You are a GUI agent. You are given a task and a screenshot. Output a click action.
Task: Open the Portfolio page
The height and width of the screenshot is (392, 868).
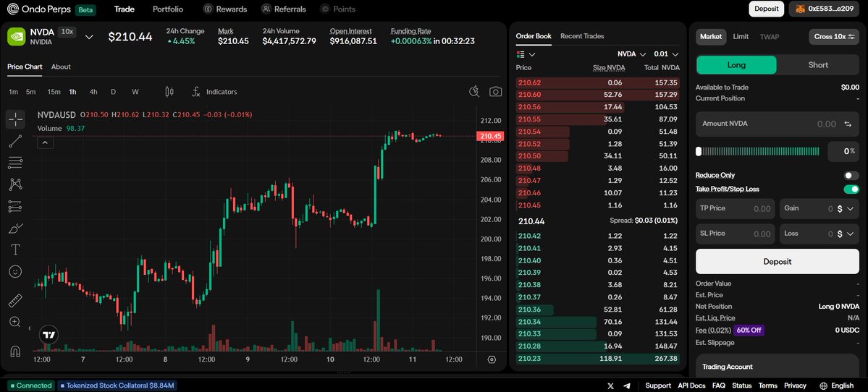pyautogui.click(x=168, y=9)
